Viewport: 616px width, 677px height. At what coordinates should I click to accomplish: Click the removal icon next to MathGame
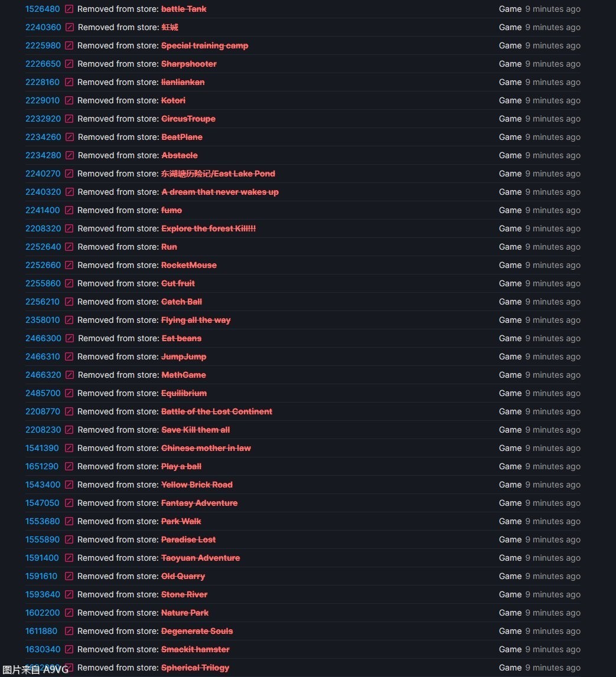point(70,375)
